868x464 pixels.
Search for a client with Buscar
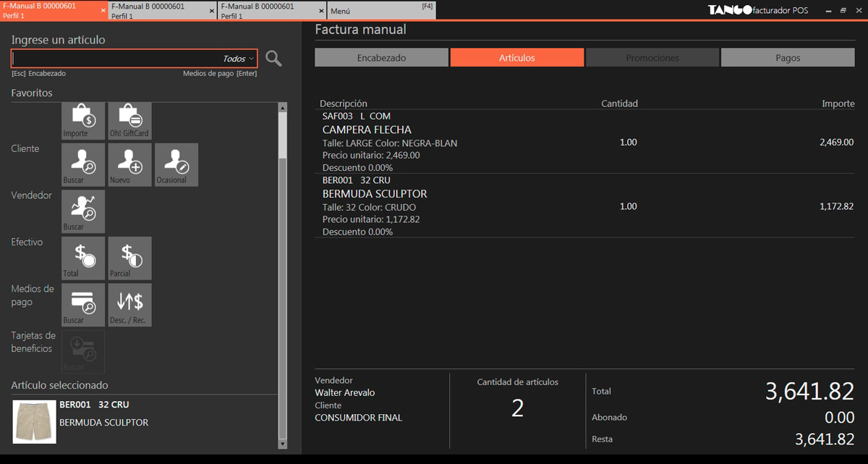(x=83, y=164)
